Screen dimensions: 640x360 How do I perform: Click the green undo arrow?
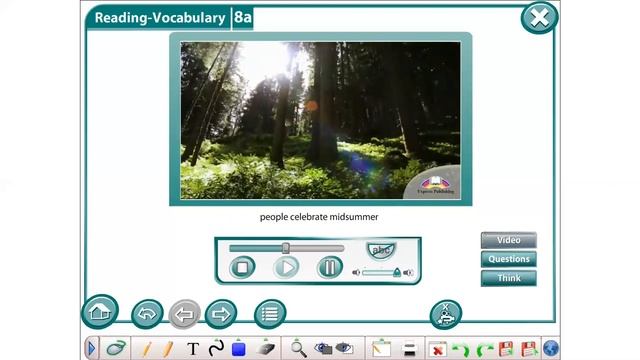click(x=462, y=350)
